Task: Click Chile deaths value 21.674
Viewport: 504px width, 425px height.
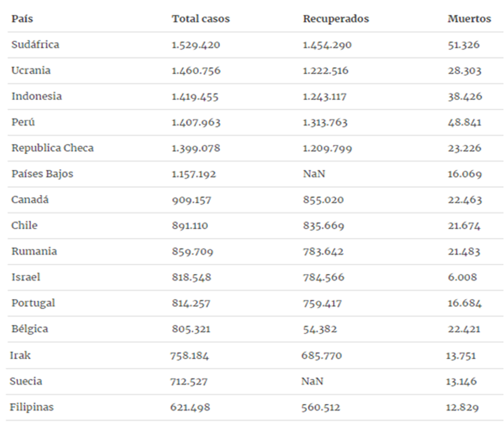Action: click(464, 226)
